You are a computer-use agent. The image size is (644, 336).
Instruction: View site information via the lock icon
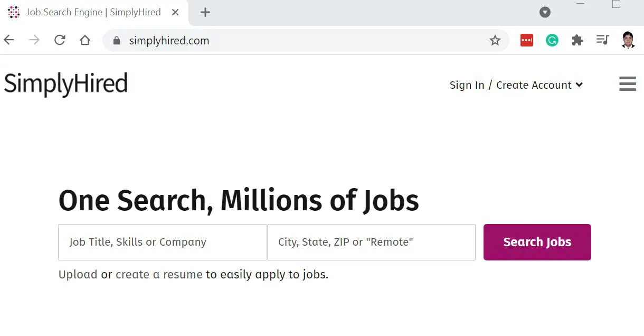click(117, 41)
